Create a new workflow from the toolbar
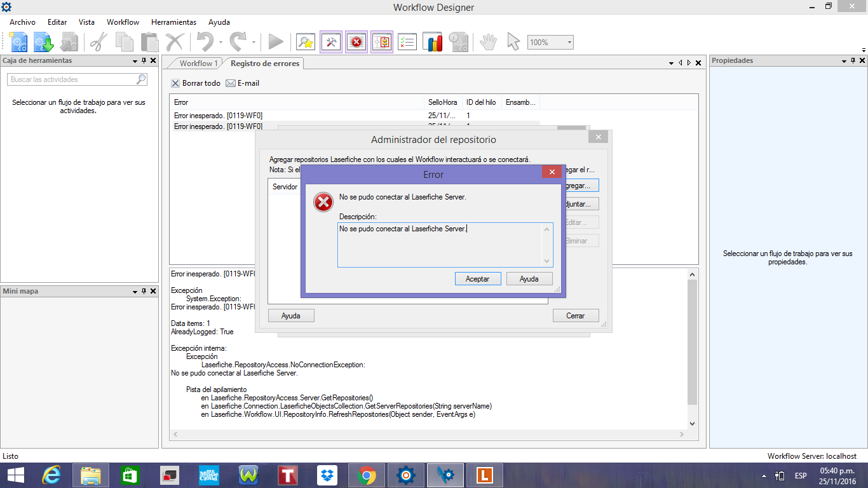 tap(18, 42)
